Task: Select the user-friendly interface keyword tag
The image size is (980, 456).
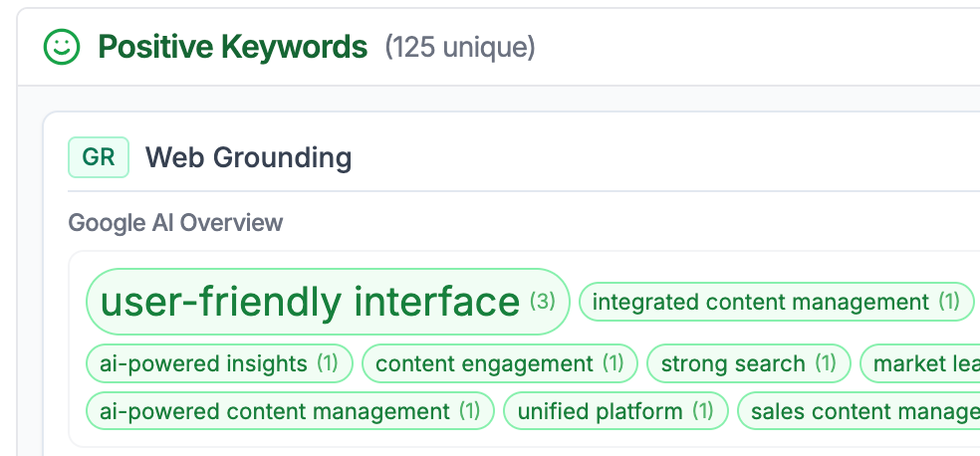Action: 311,302
